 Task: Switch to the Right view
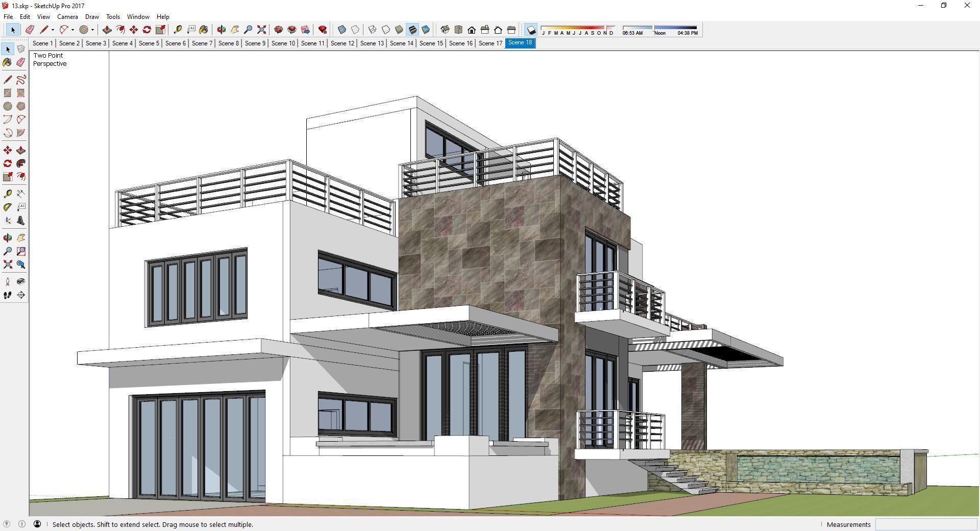[x=485, y=30]
